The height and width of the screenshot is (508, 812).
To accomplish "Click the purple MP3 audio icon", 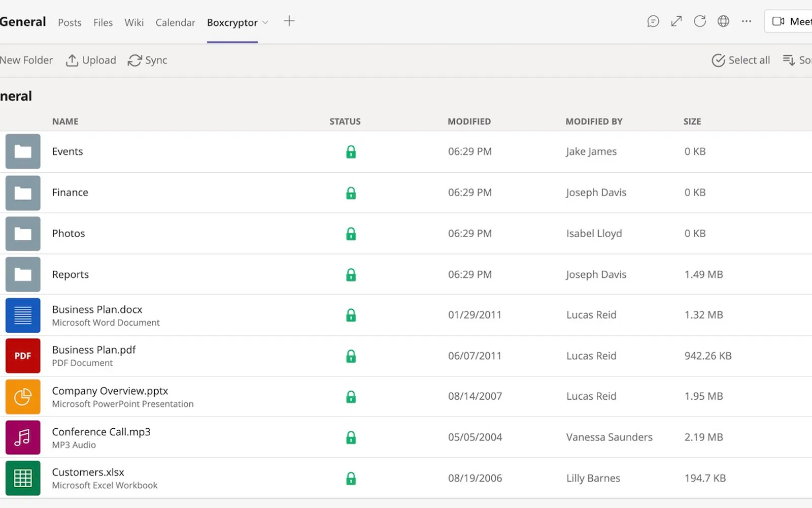I will pos(23,437).
